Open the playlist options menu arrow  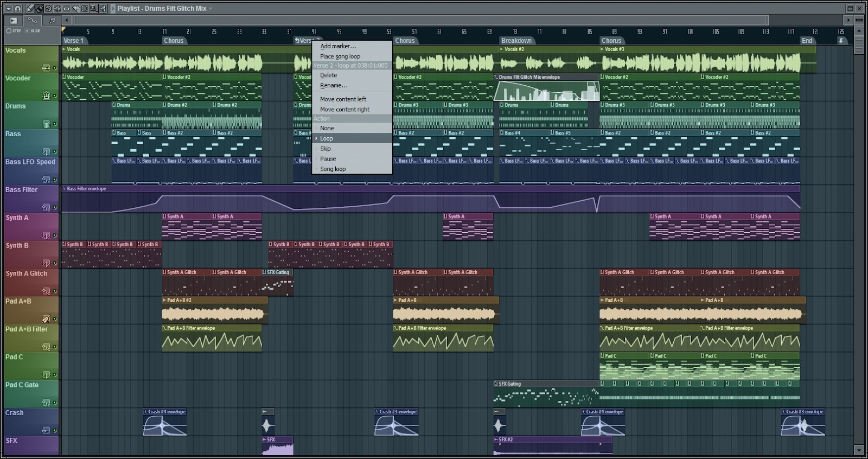(x=9, y=9)
